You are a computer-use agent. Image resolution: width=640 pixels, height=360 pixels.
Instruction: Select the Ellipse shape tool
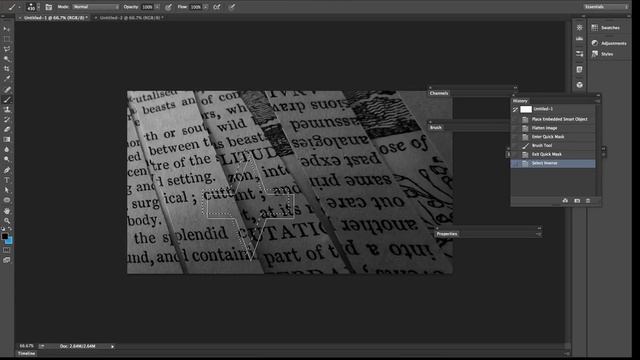pos(7,200)
